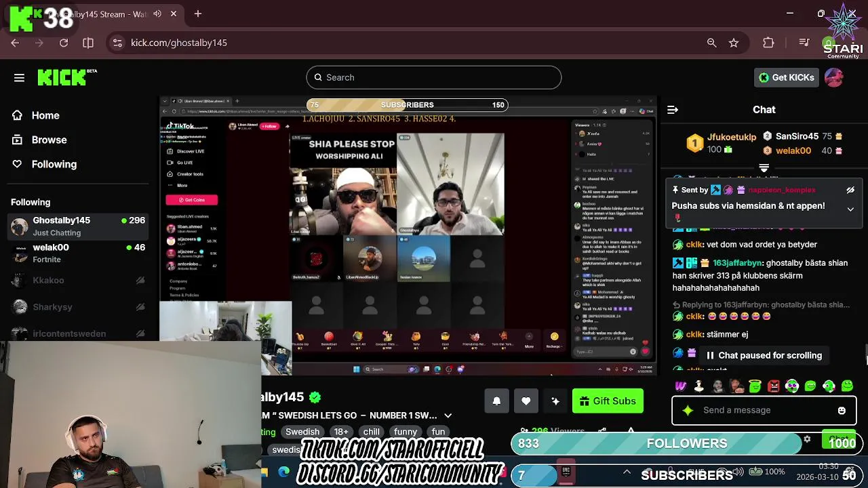This screenshot has width=868, height=488.
Task: Select the Ghostalby145 followed channel
Action: point(78,226)
